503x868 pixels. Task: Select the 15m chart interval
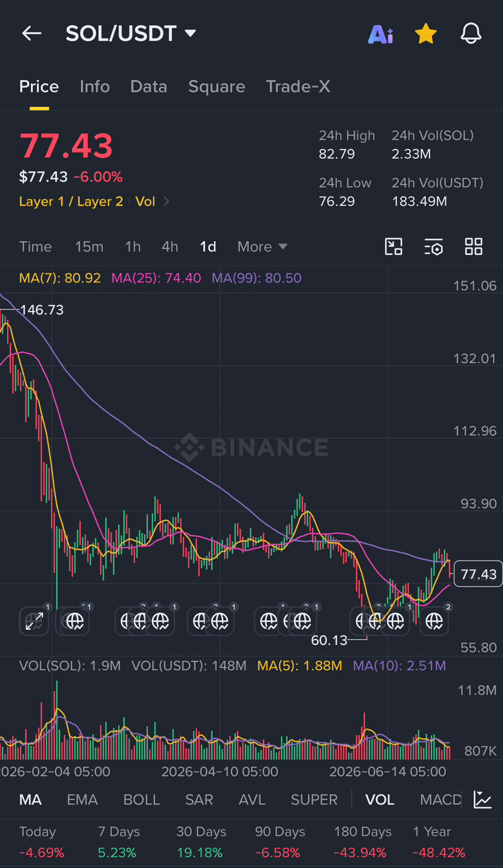tap(89, 247)
